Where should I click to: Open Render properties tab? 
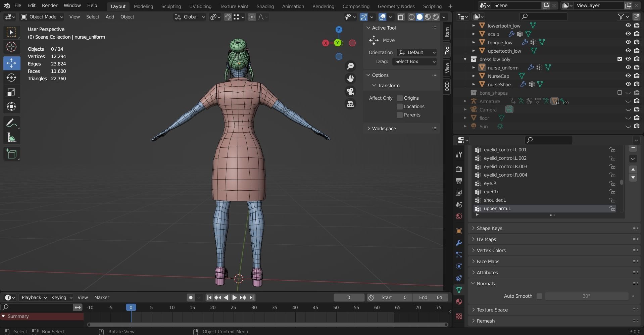tap(459, 169)
